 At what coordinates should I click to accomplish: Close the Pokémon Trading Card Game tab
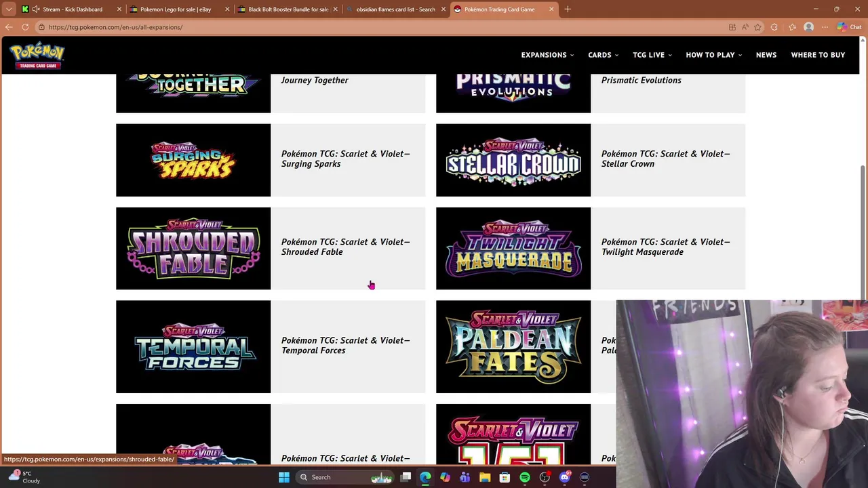coord(551,9)
